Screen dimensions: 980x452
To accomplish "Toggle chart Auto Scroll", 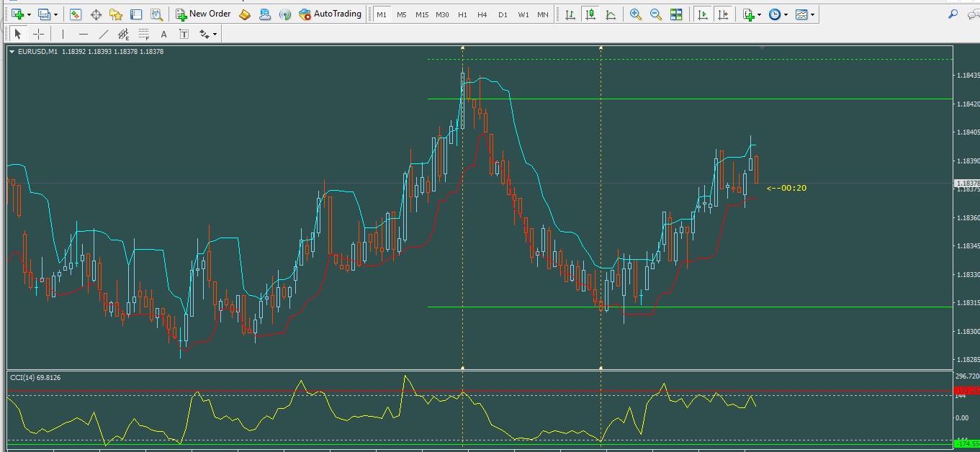I will pyautogui.click(x=703, y=14).
